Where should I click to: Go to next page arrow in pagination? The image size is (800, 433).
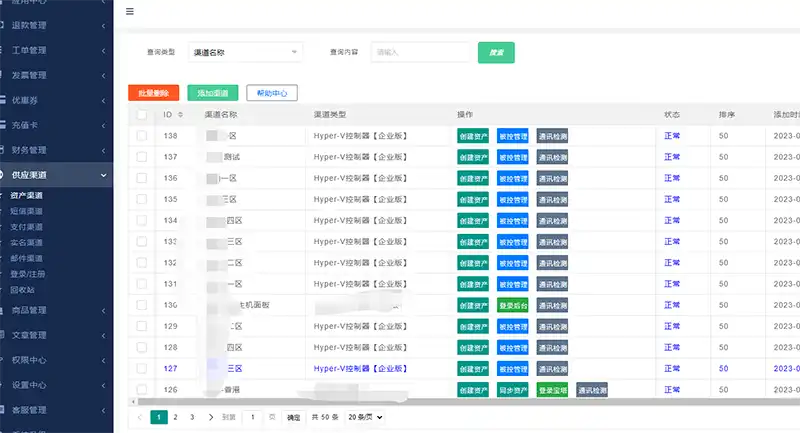click(x=211, y=417)
